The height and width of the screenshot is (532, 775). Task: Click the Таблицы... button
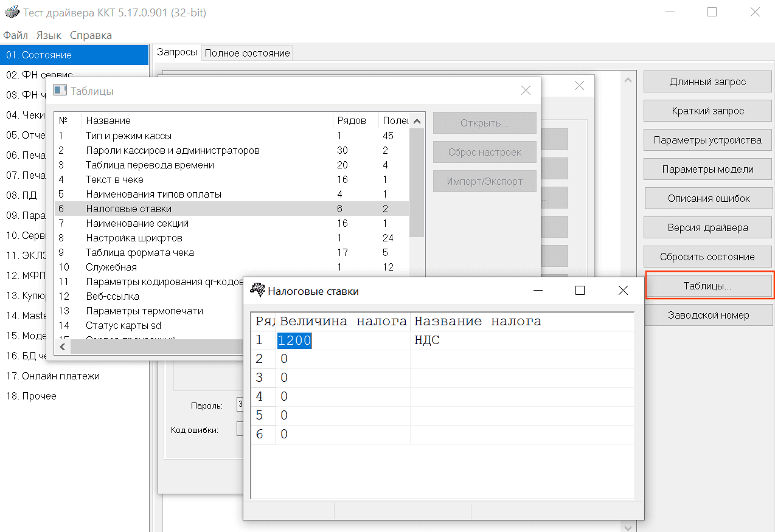pyautogui.click(x=707, y=286)
